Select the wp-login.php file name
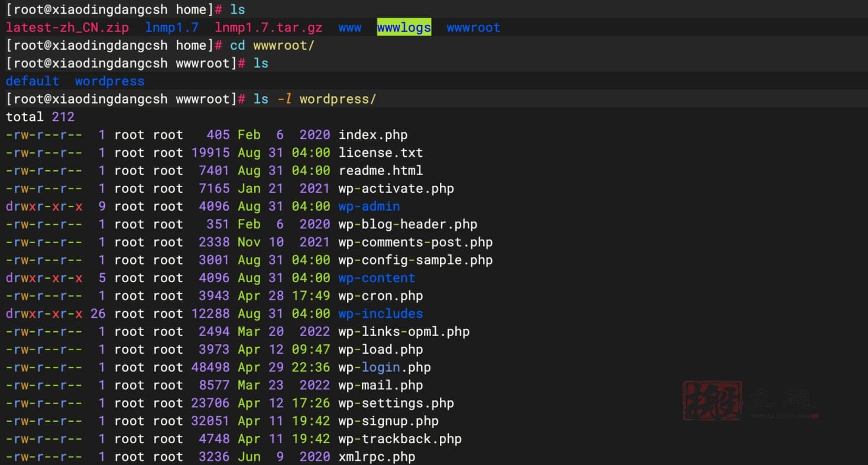The image size is (868, 465). coord(384,367)
